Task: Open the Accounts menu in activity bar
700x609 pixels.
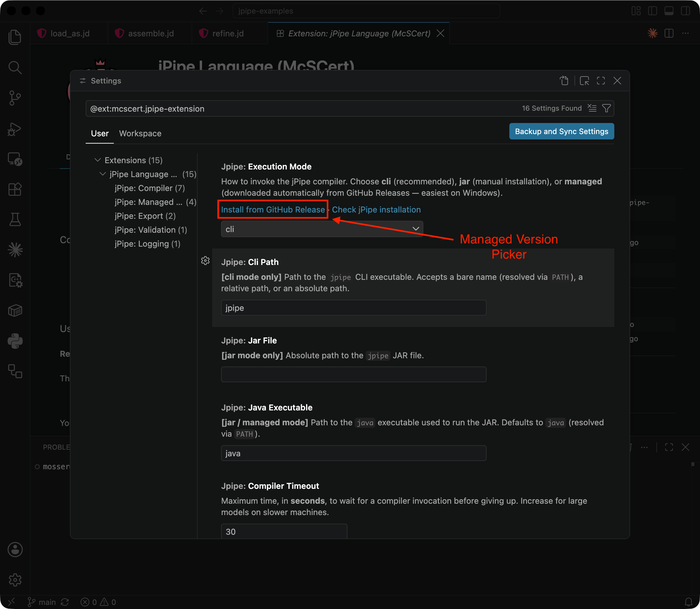Action: coord(15,550)
